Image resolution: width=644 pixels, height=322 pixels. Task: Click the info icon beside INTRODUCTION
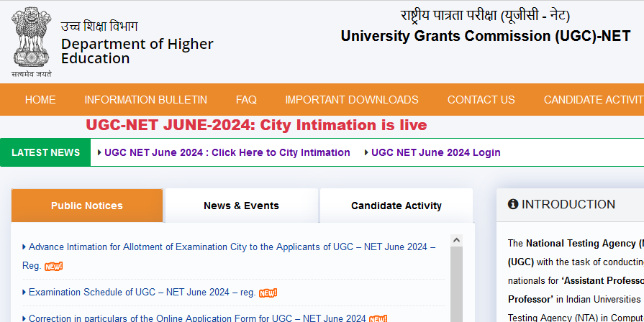point(513,204)
